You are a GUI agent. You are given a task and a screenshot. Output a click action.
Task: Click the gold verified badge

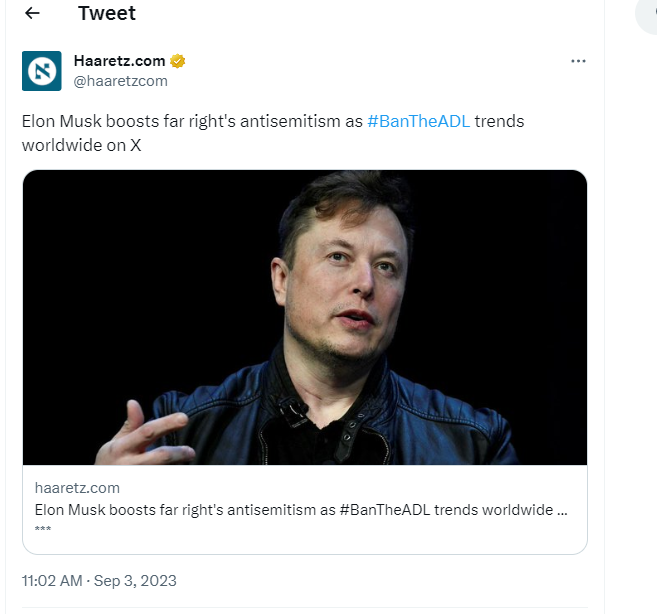pos(177,62)
